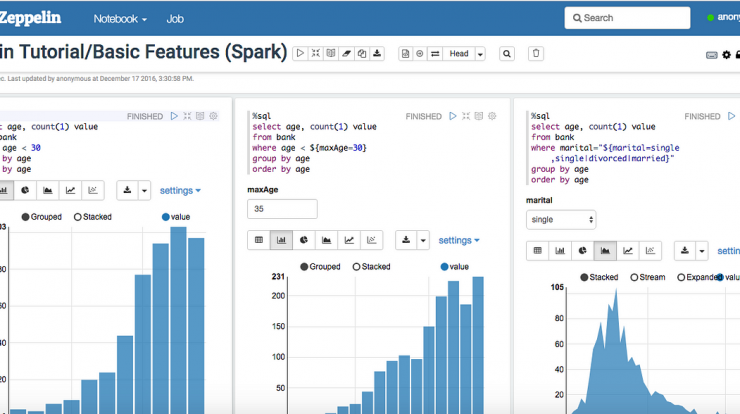The image size is (740, 414).
Task: Switch maxAge paragraph to scatter chart
Action: click(x=371, y=240)
